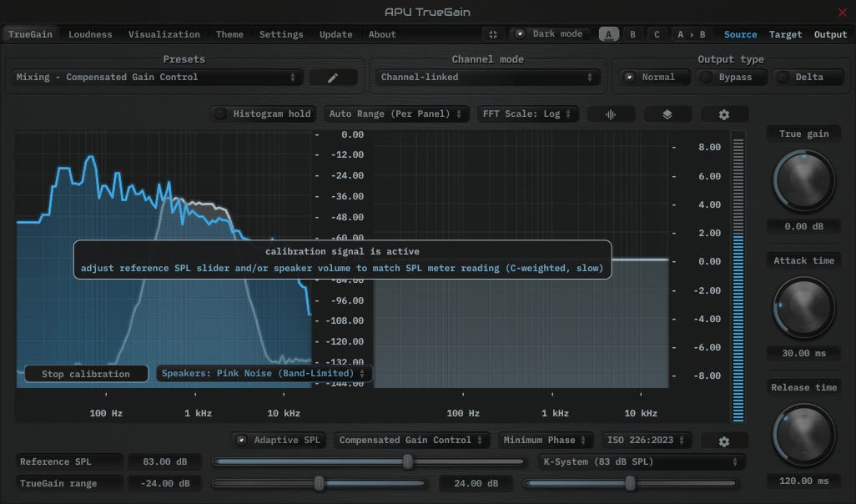Copy state A to B
Screen dimensions: 856x504
[x=691, y=34]
